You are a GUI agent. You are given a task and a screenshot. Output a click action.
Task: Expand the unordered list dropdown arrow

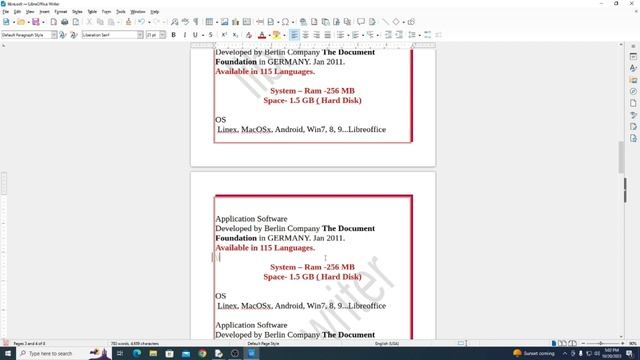click(x=348, y=35)
